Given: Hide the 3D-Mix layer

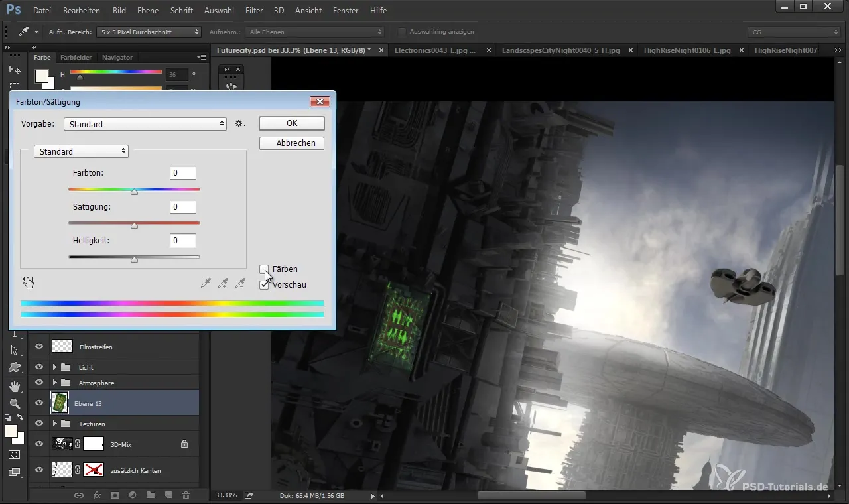Looking at the screenshot, I should pos(39,444).
